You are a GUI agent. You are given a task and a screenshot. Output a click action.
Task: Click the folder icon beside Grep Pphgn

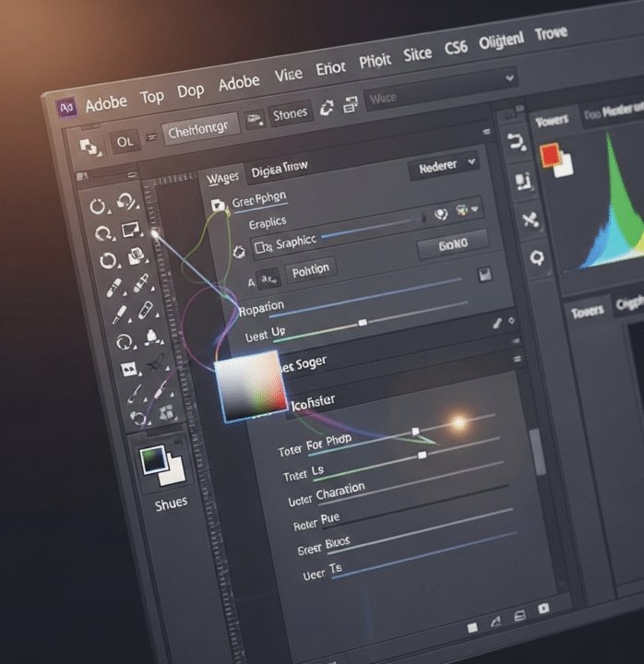click(218, 206)
